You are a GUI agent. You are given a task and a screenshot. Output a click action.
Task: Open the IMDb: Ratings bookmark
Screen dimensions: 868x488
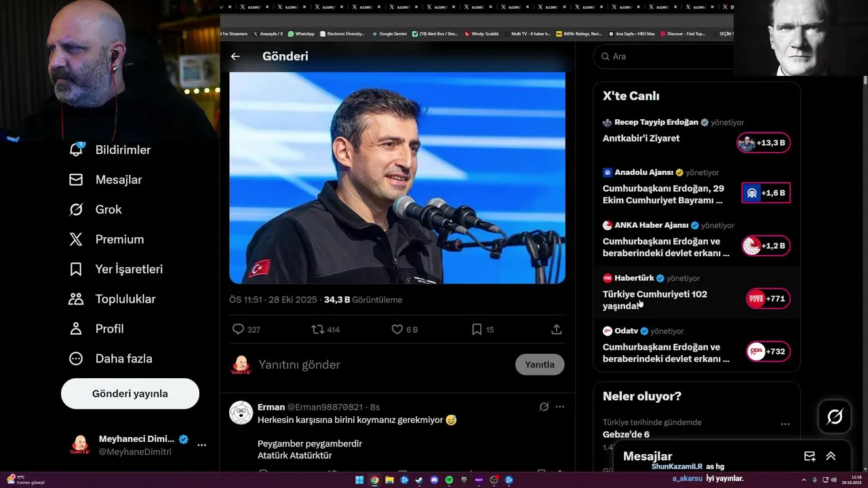578,34
